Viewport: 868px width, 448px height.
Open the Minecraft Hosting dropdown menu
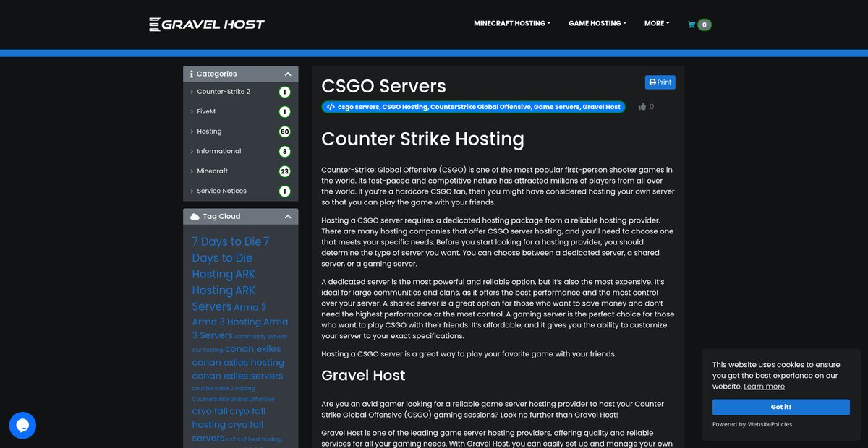click(x=512, y=23)
